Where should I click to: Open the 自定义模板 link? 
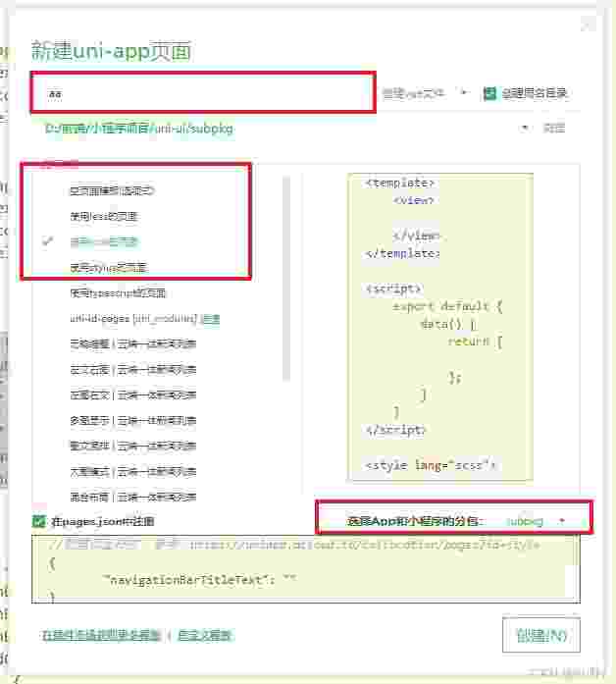[x=205, y=635]
